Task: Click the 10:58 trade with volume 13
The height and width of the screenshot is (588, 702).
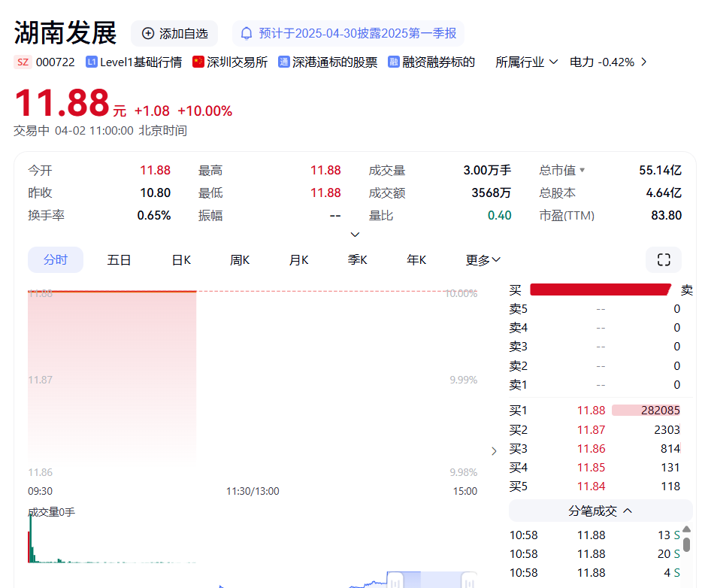Action: pos(595,535)
